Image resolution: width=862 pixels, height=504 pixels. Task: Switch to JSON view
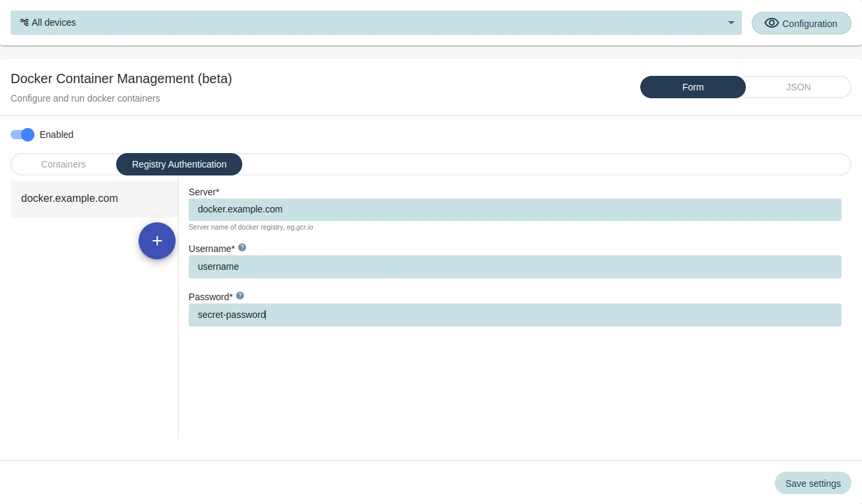(799, 87)
